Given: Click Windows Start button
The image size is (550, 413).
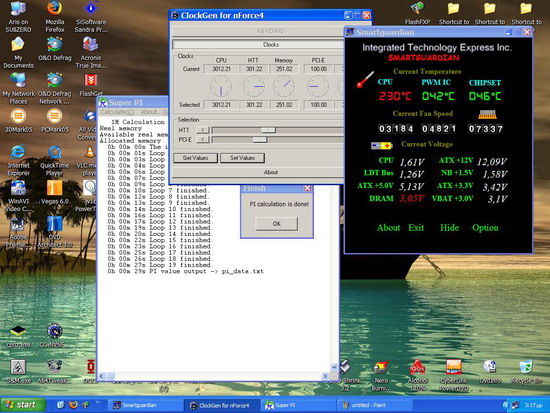Looking at the screenshot, I should pyautogui.click(x=22, y=405).
